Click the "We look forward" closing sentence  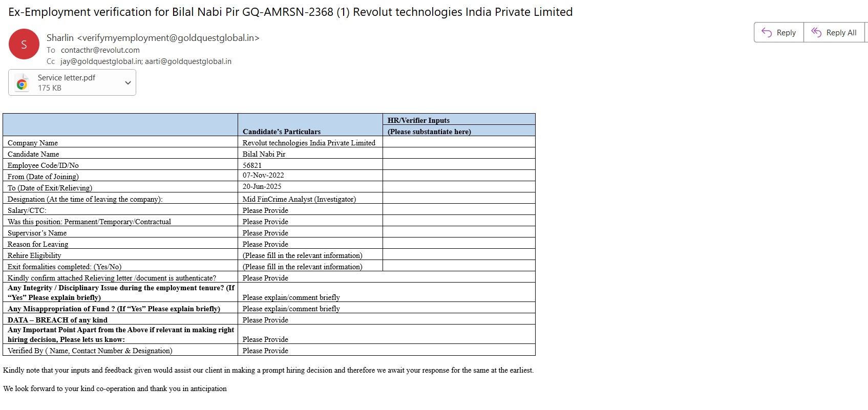click(x=115, y=389)
